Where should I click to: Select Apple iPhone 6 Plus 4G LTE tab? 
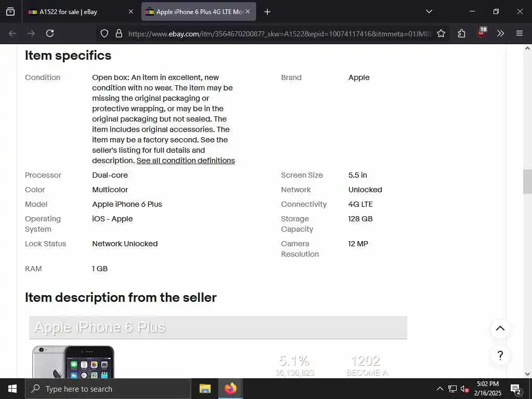(x=198, y=11)
